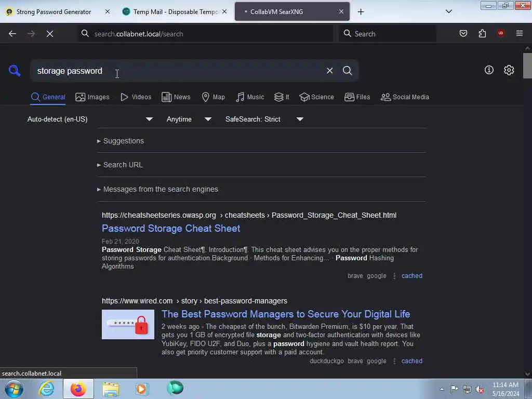The image size is (532, 399).
Task: Open SearXNG preferences gear icon
Action: (x=509, y=70)
